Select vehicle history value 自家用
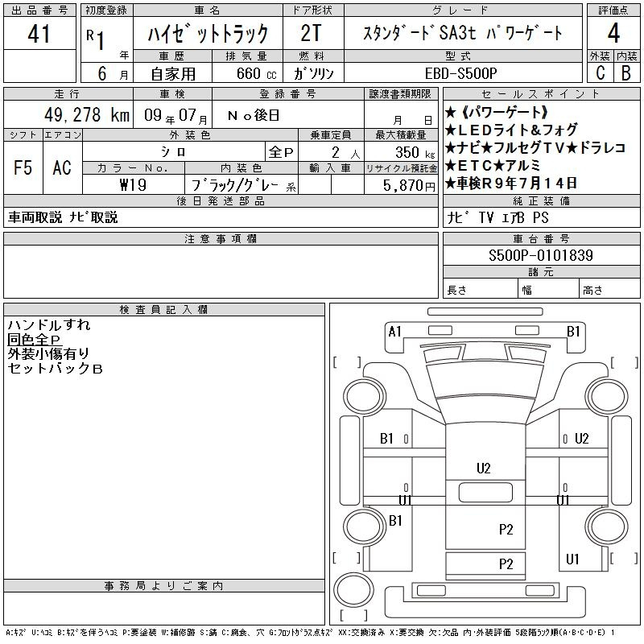This screenshot has width=644, height=644. coord(173,74)
